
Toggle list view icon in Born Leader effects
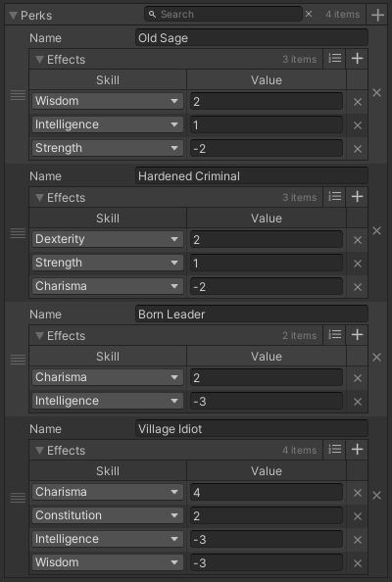334,335
